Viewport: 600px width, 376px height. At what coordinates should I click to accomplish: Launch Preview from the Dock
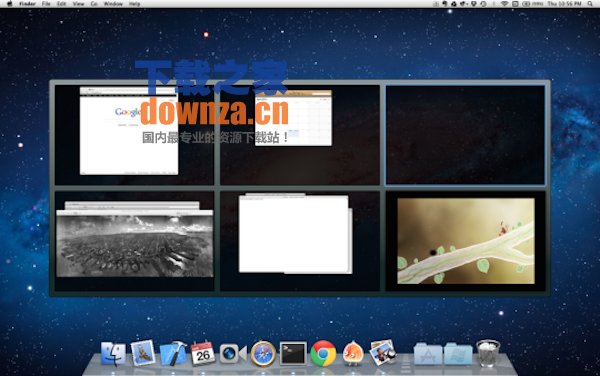click(x=383, y=353)
